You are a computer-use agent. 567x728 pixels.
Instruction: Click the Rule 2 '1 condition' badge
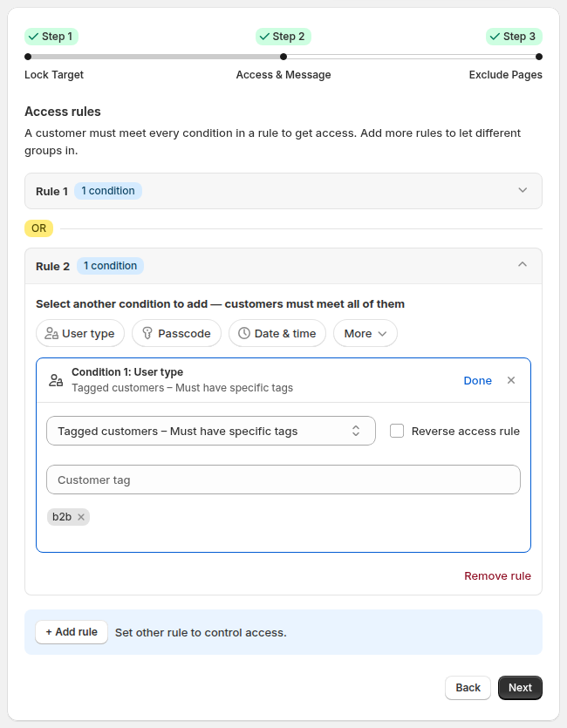(x=110, y=266)
